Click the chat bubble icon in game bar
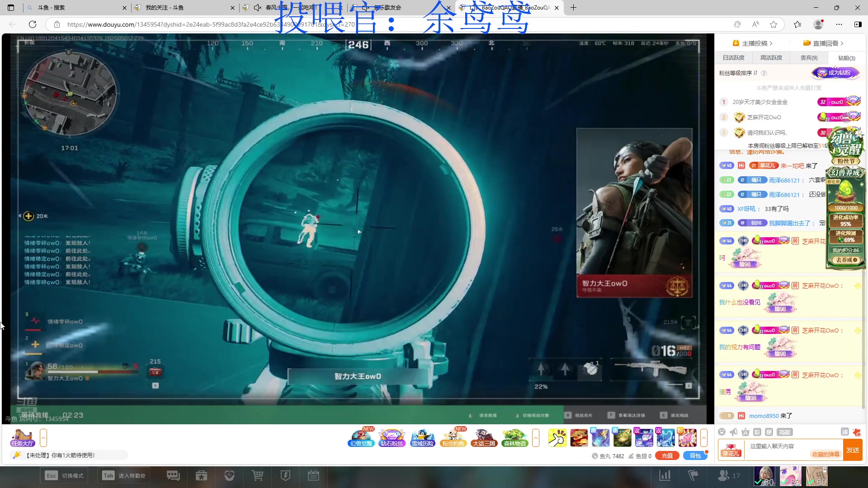 click(173, 475)
